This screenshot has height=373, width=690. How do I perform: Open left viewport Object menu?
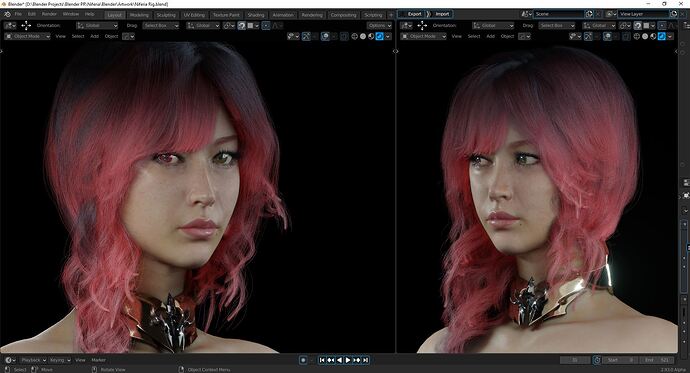(111, 36)
